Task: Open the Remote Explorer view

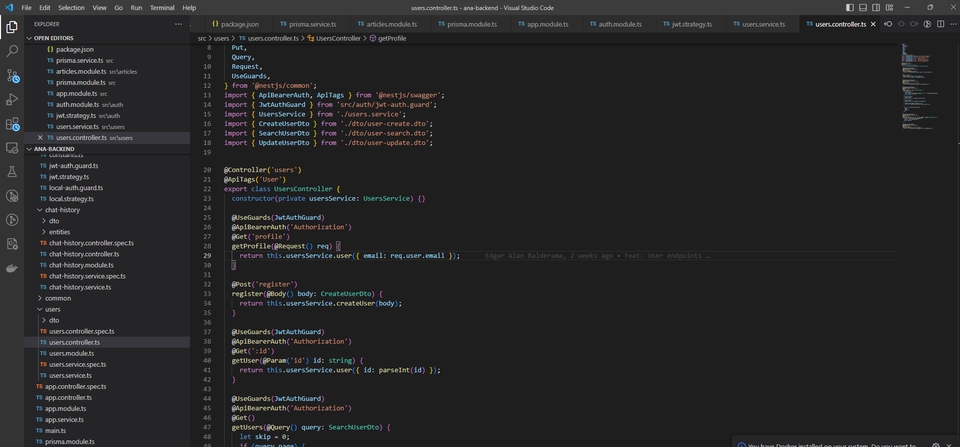Action: [12, 148]
